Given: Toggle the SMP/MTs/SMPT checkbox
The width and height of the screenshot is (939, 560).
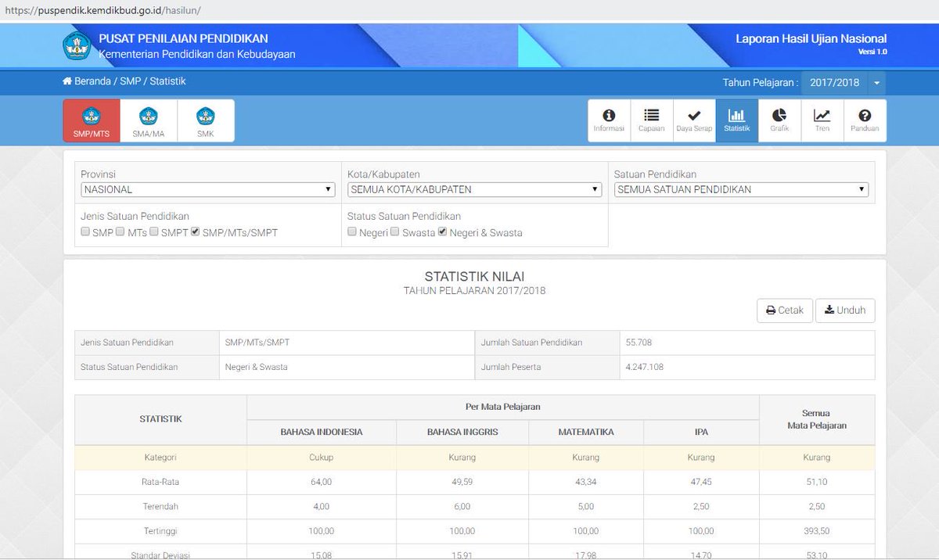Looking at the screenshot, I should coord(196,232).
